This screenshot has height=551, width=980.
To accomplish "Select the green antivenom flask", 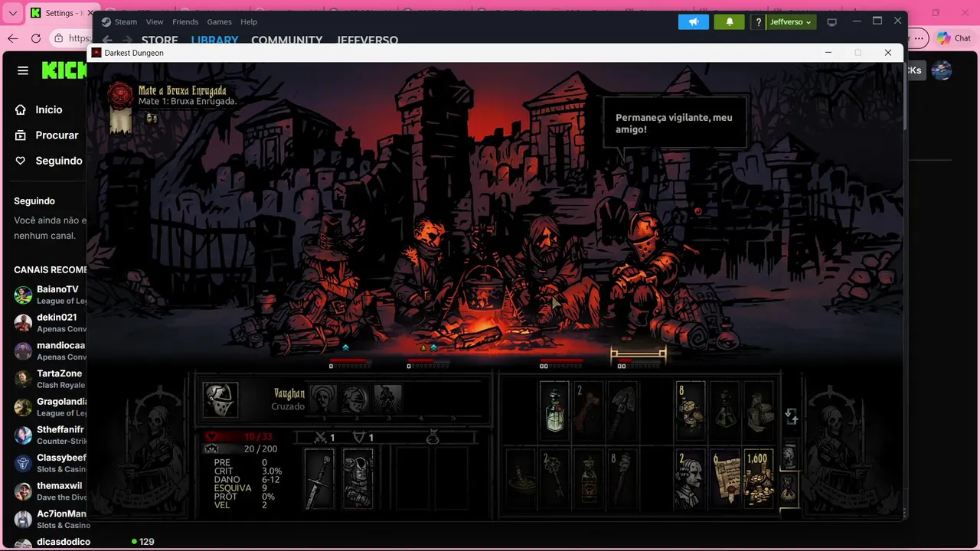I will (724, 412).
